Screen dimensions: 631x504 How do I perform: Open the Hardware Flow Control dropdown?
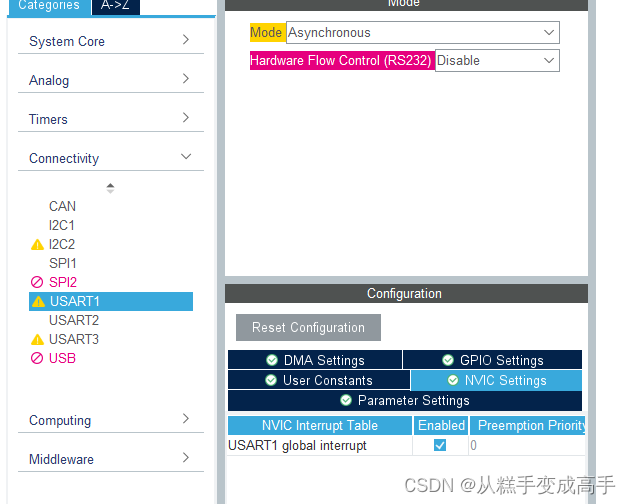point(497,60)
